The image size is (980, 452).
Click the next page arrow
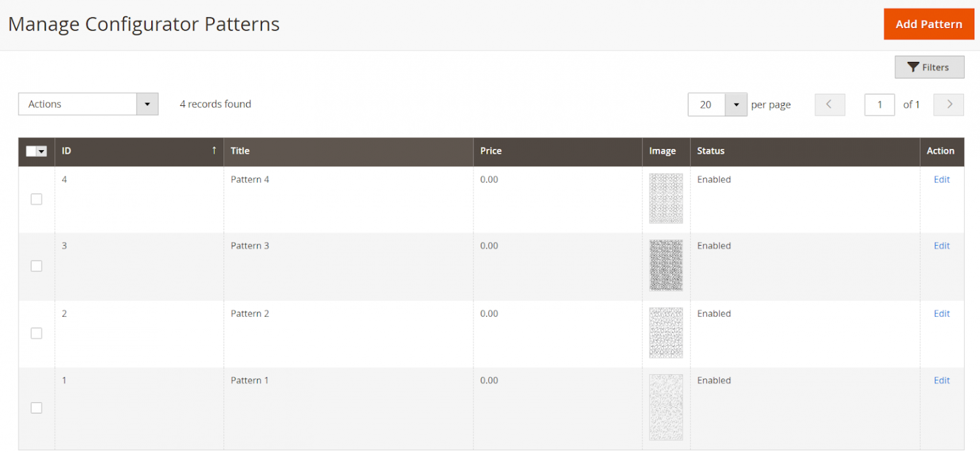pyautogui.click(x=948, y=104)
